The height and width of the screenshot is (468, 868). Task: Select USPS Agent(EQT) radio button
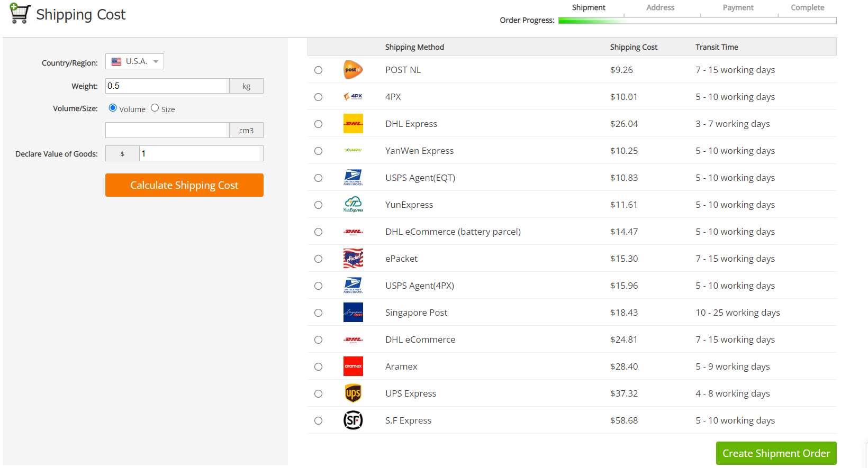pyautogui.click(x=318, y=178)
